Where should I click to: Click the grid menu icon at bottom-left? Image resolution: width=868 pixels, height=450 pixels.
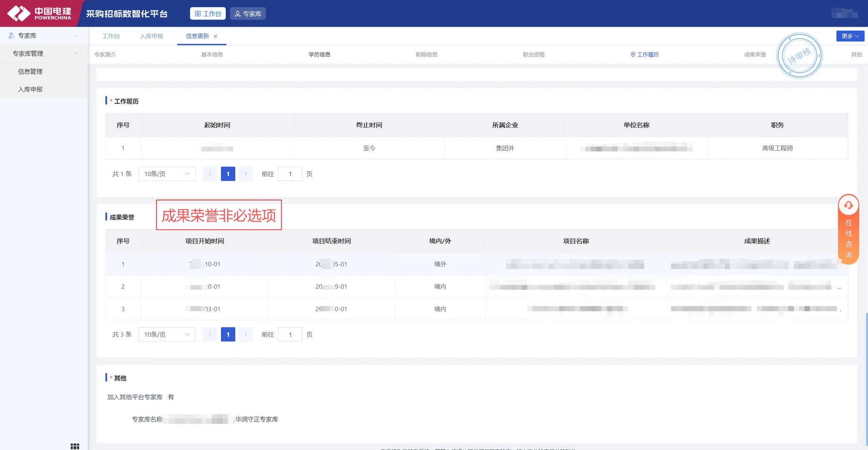point(75,446)
